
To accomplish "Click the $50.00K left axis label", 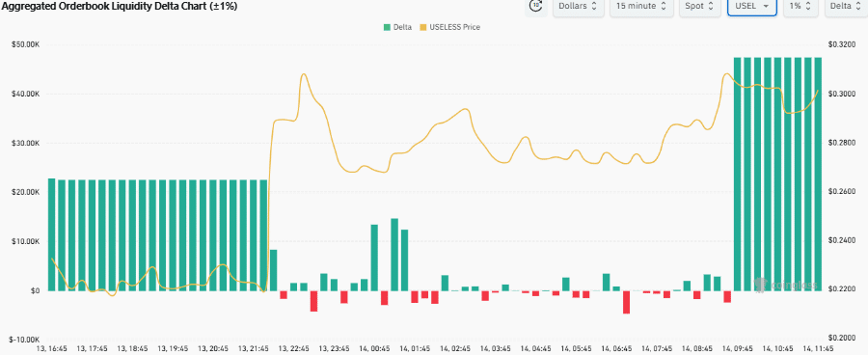I will (x=25, y=45).
